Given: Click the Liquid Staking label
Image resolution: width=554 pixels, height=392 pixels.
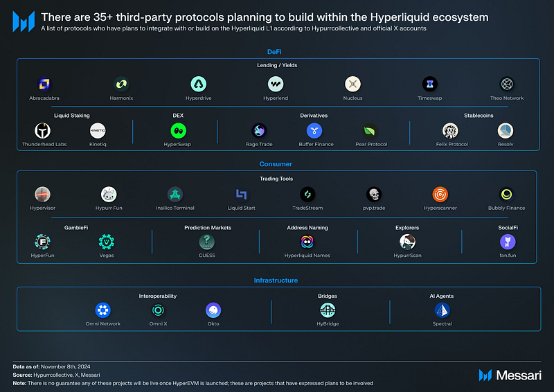Looking at the screenshot, I should tap(72, 116).
